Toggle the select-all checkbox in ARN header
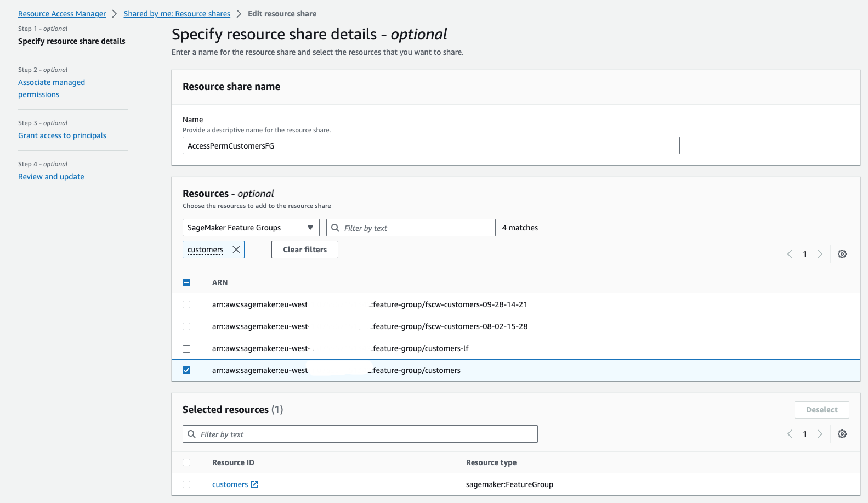This screenshot has width=868, height=503. click(x=186, y=282)
